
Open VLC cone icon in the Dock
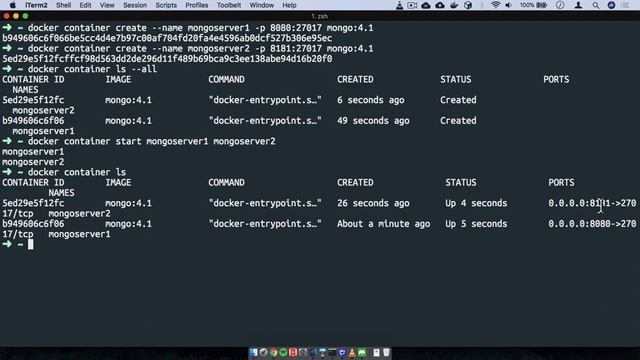tap(352, 352)
